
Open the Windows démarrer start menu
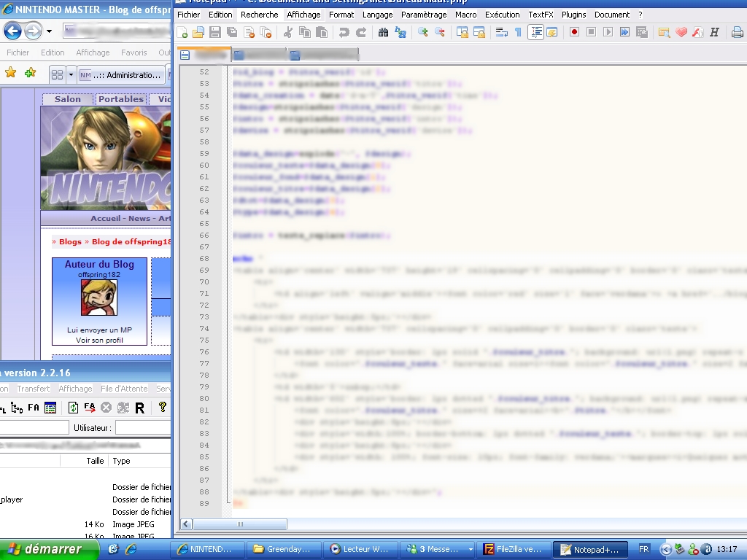pos(49,550)
